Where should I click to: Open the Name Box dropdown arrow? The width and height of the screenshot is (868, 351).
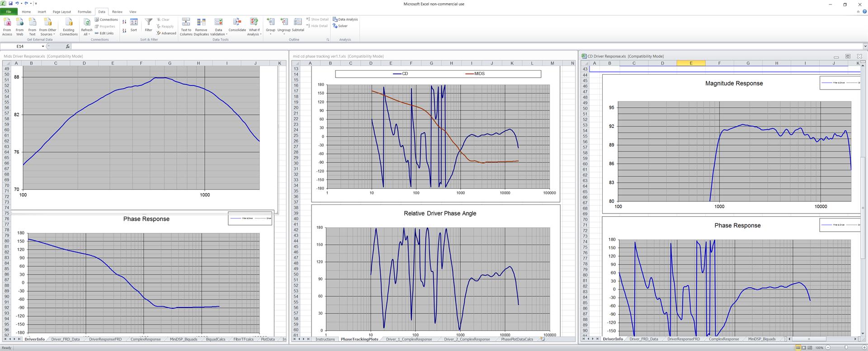43,47
